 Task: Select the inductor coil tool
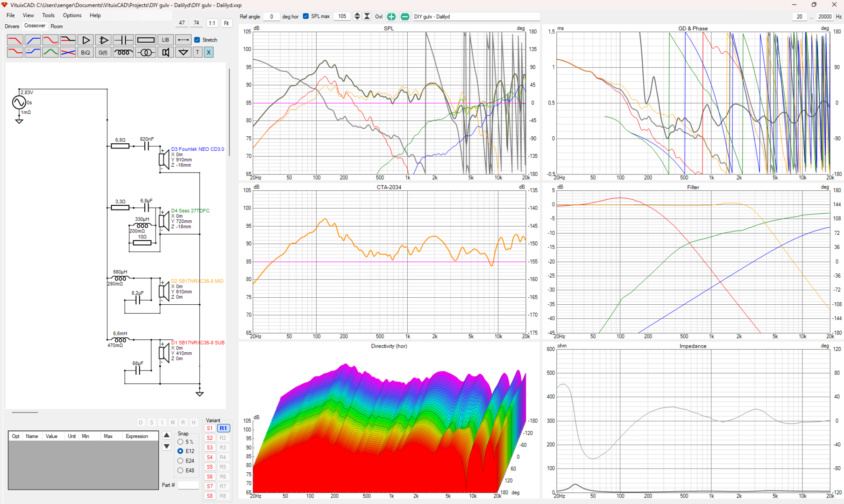(x=123, y=52)
